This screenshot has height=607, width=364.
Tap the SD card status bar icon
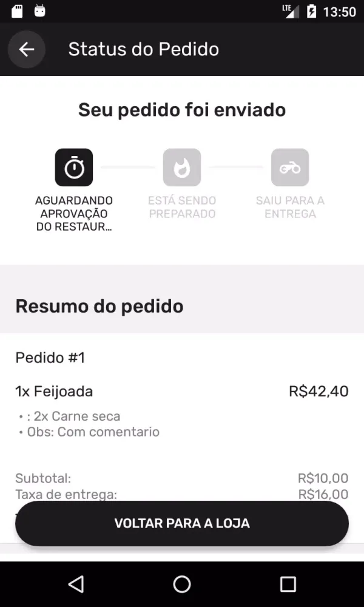coord(17,11)
